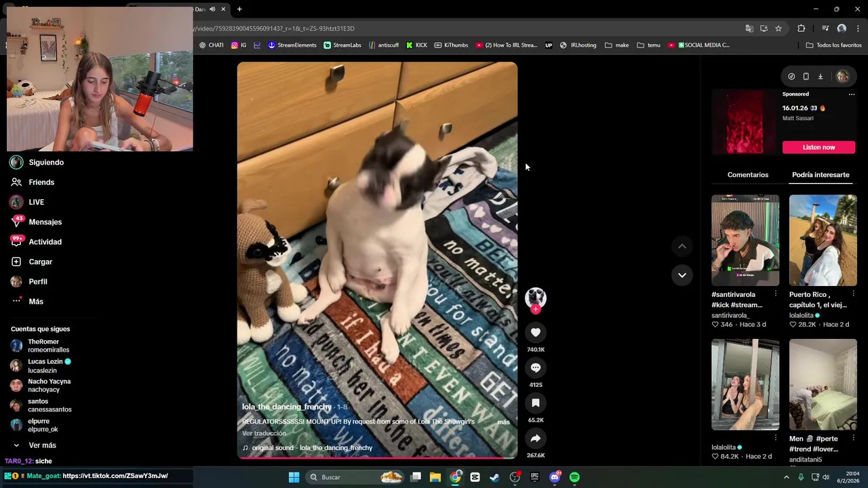Open comments via speech bubble icon
The image size is (868, 488).
(535, 367)
